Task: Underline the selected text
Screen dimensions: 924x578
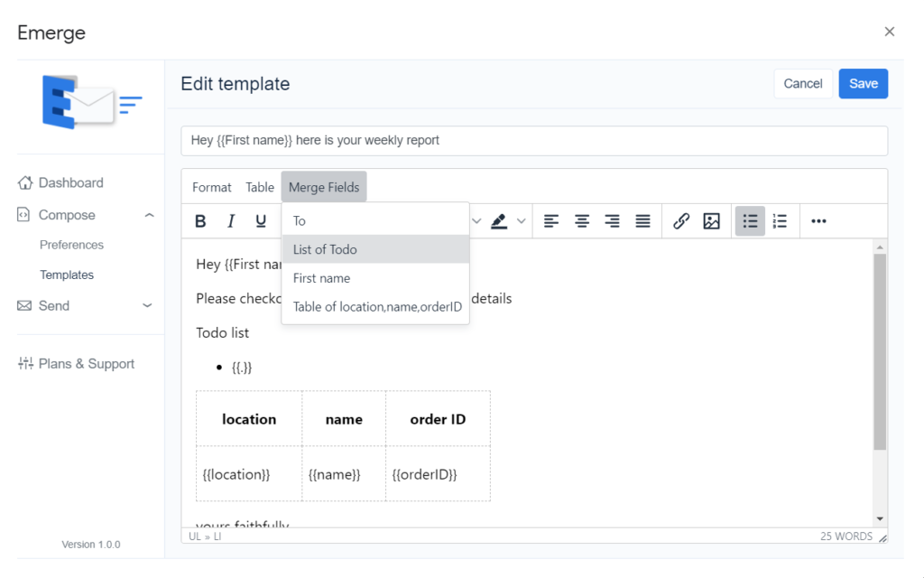Action: tap(261, 221)
